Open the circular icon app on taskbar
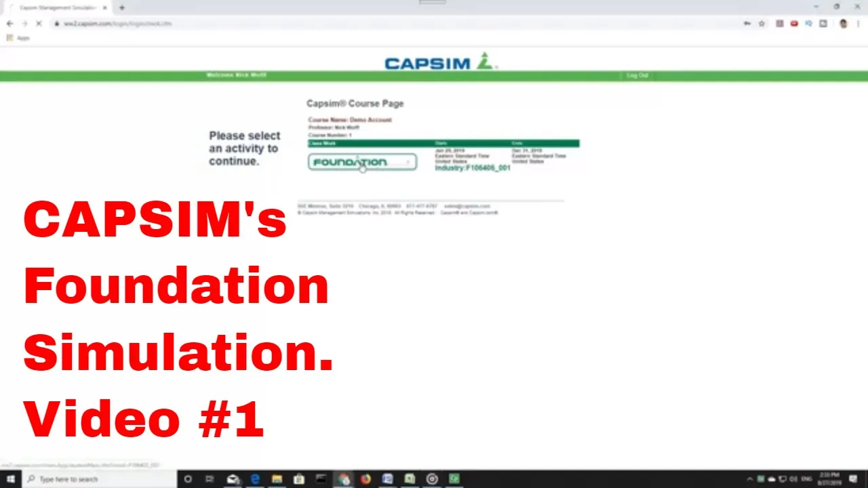This screenshot has height=488, width=868. tap(432, 479)
